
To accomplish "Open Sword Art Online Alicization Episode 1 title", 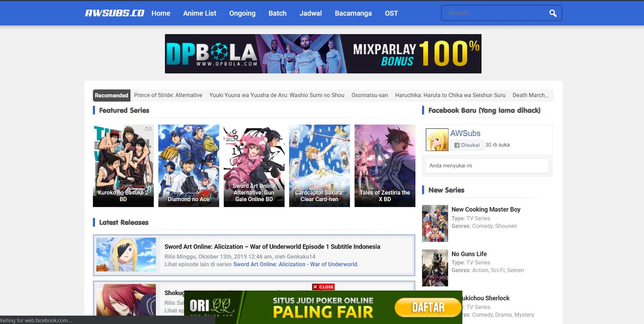I will tap(272, 247).
